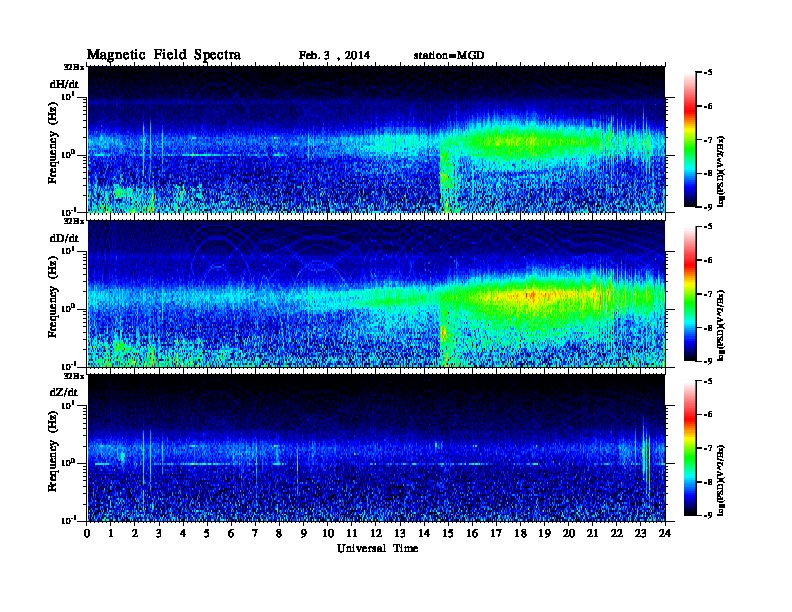Image resolution: width=792 pixels, height=612 pixels.
Task: Click the "18" hour tick label
Action: [x=520, y=534]
